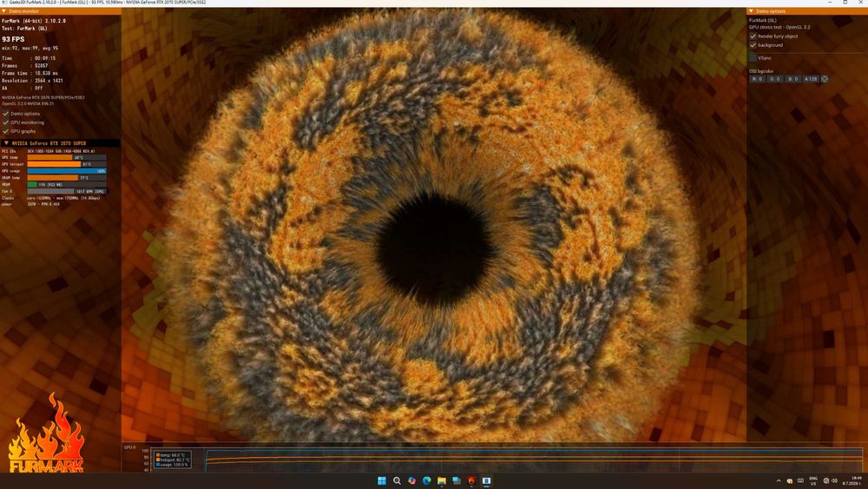This screenshot has height=489, width=868.
Task: Open taskbar Search magnifier icon
Action: [397, 480]
